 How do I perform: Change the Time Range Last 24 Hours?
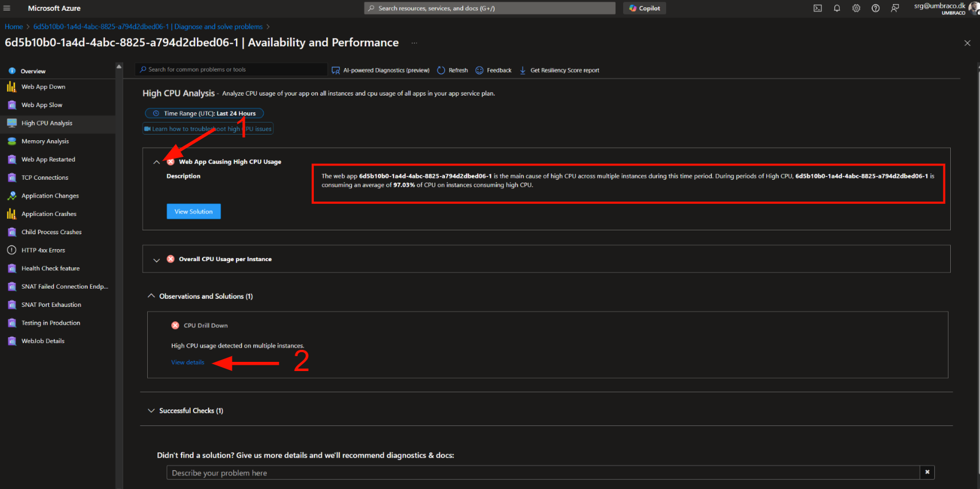(204, 113)
